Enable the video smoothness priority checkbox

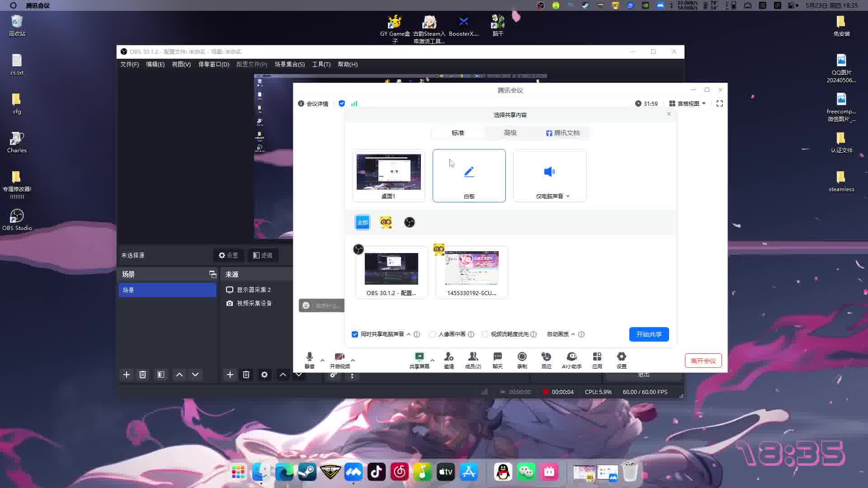pyautogui.click(x=485, y=334)
